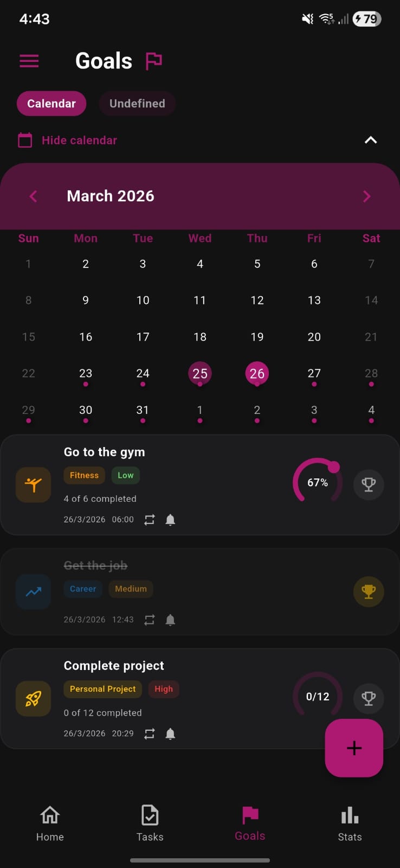Screen dimensions: 400x868
Task: Open the Tasks tab in bottom navigation
Action: 150,823
